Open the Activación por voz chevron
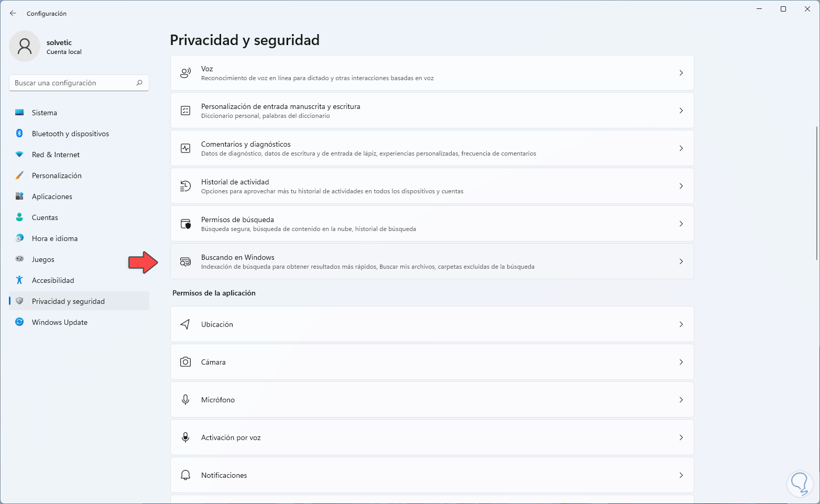The image size is (820, 504). pyautogui.click(x=681, y=437)
